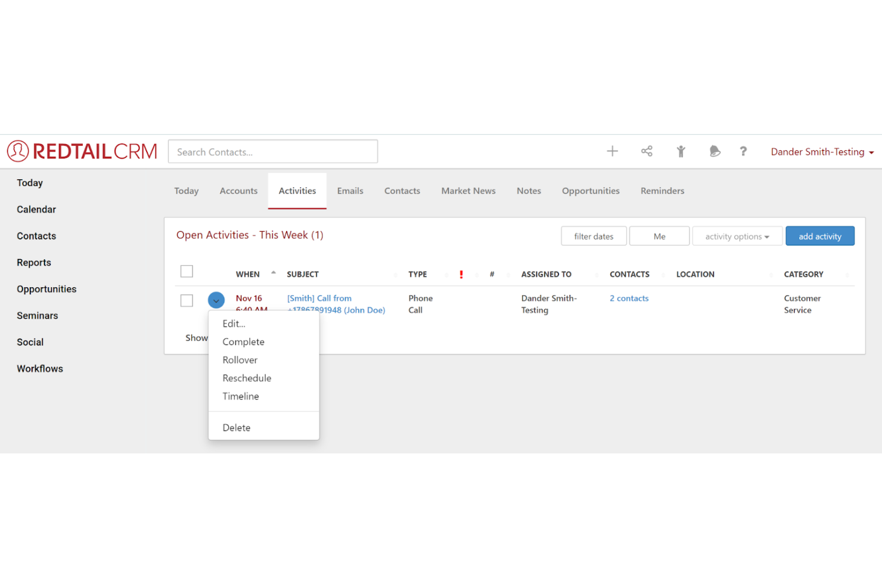Open the Dander Smith-Testing account menu
This screenshot has width=882, height=588.
click(821, 151)
